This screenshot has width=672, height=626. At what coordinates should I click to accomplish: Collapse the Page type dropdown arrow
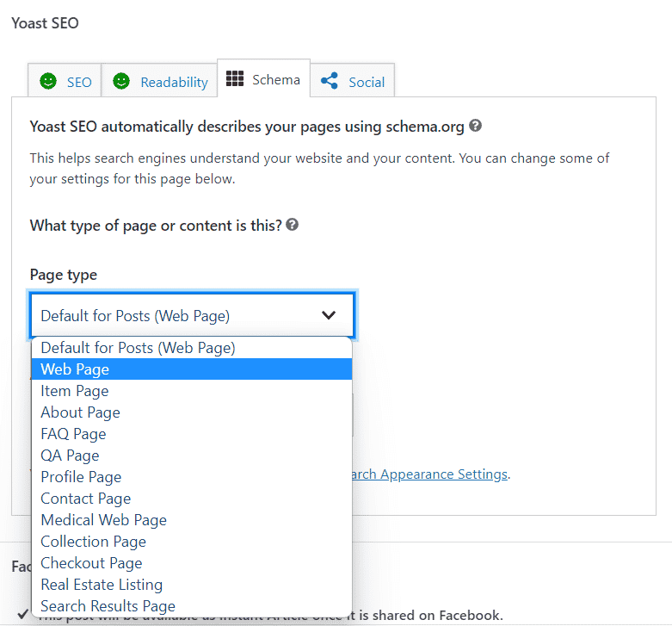tap(329, 315)
